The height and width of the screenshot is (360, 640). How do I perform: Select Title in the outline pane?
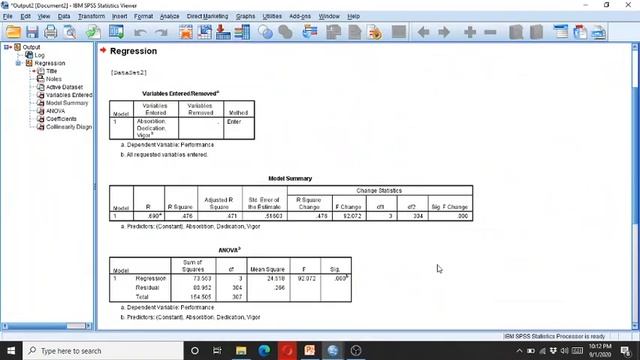click(x=52, y=71)
